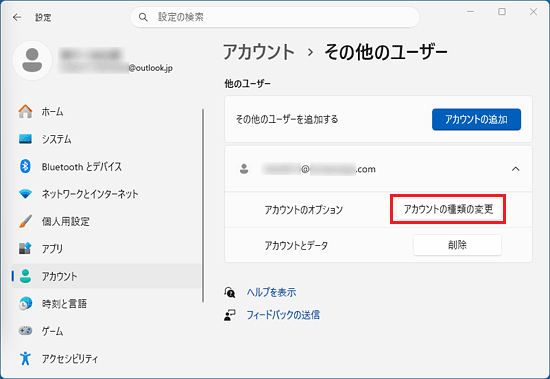Open Bluetooth とデバイス settings
The image size is (550, 379).
click(106, 166)
